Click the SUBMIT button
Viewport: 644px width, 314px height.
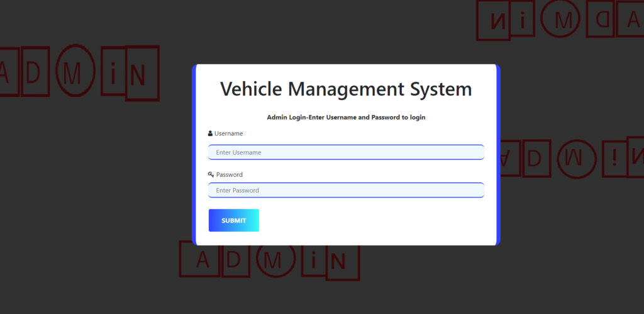234,220
